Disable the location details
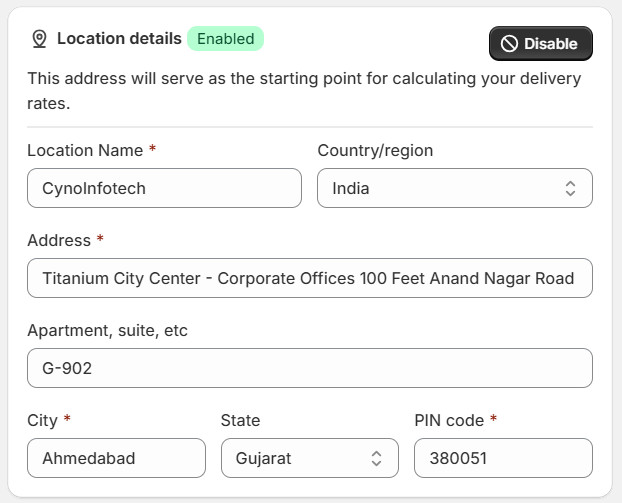The height and width of the screenshot is (503, 622). pyautogui.click(x=541, y=44)
